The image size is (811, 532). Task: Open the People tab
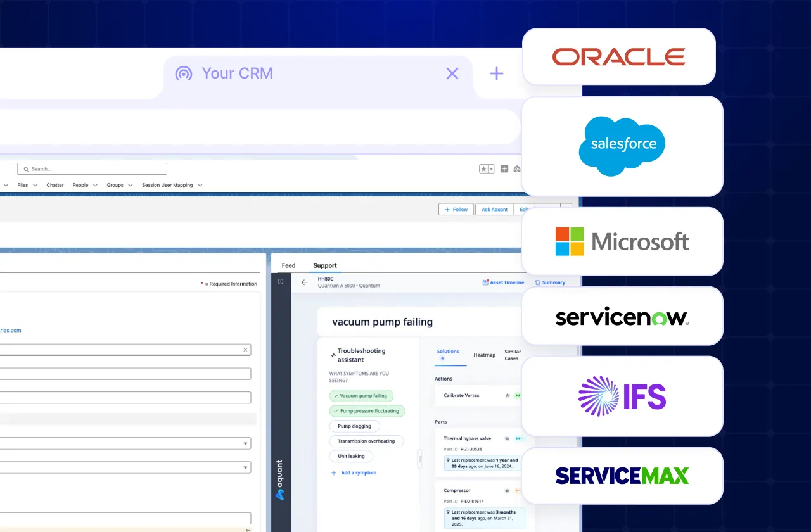pyautogui.click(x=80, y=185)
